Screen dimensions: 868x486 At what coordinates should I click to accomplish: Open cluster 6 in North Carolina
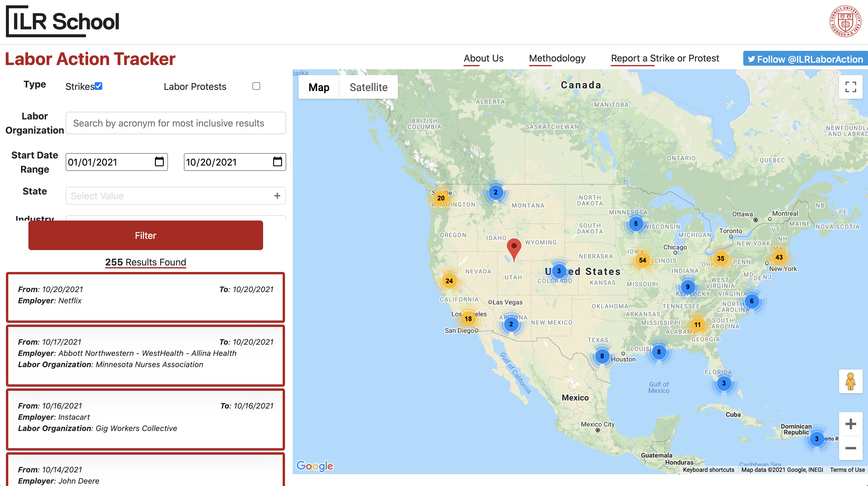pyautogui.click(x=752, y=301)
